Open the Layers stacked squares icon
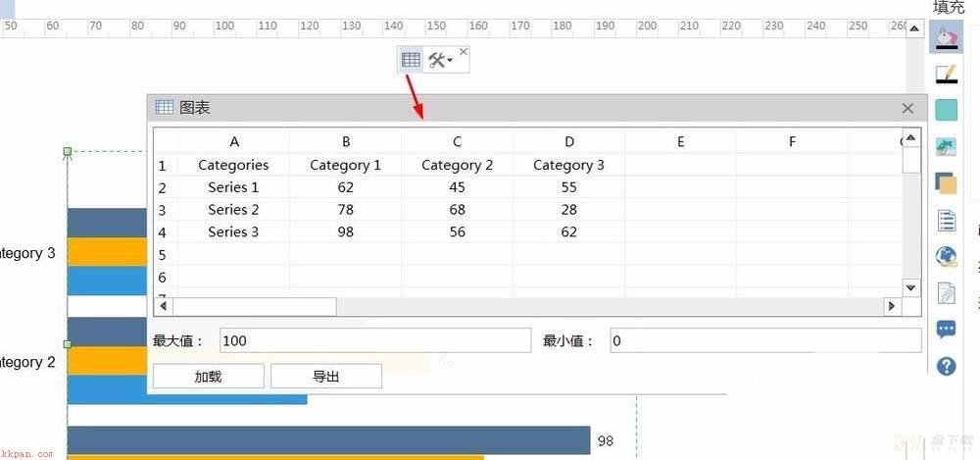 click(946, 183)
